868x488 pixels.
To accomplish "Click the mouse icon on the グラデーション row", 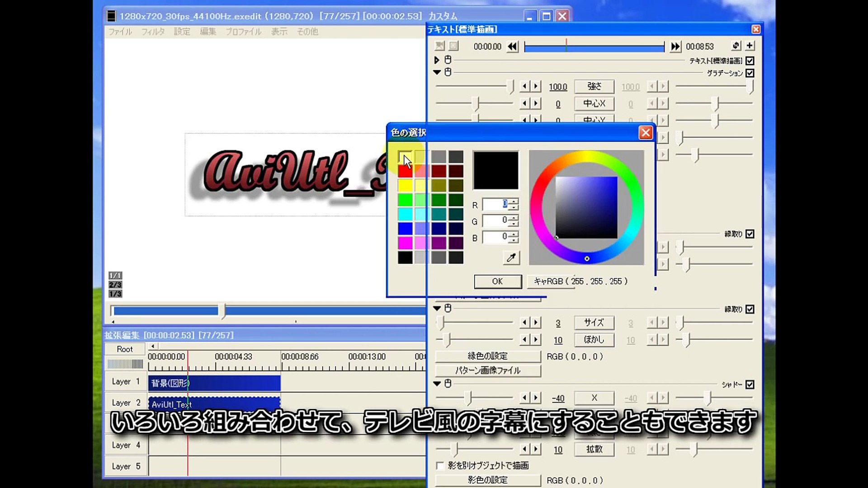I will 448,72.
